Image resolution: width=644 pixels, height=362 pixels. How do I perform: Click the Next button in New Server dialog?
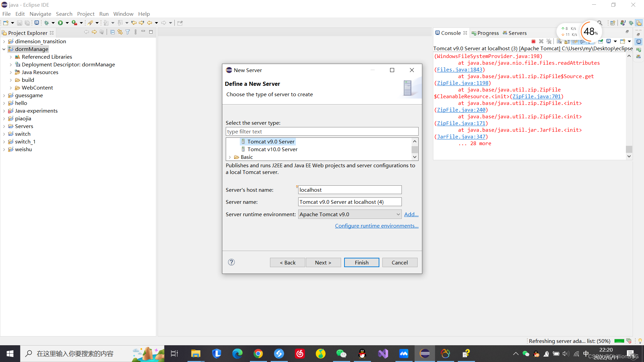pos(323,262)
